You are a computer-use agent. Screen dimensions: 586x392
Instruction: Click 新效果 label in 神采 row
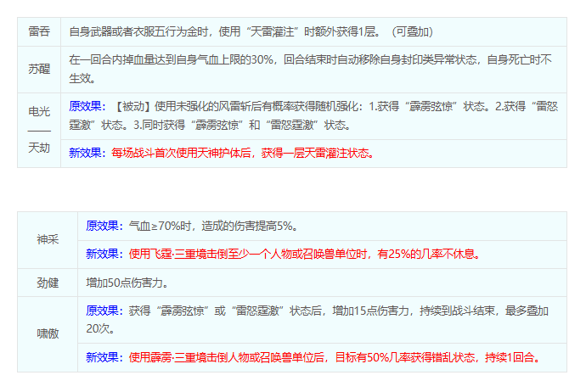point(104,254)
